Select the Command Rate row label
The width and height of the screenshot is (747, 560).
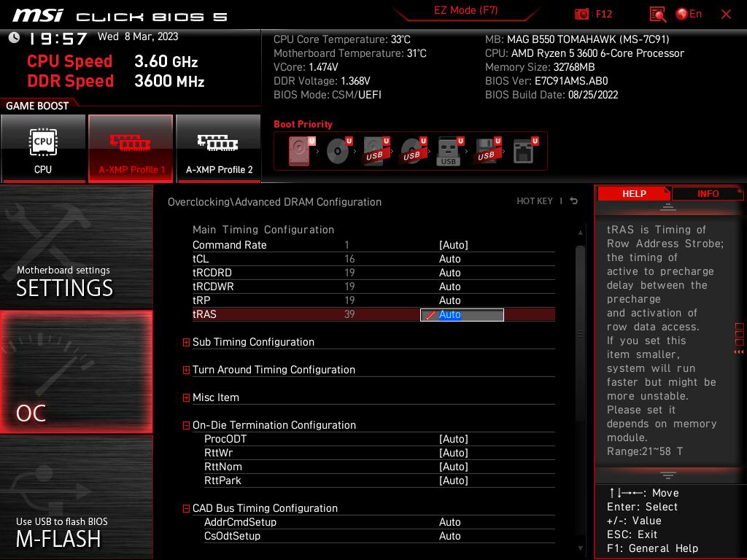point(230,245)
